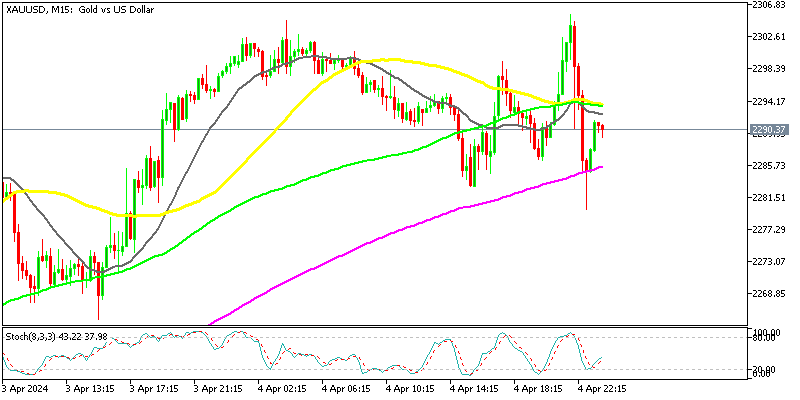Click the long red wick low near 2280
The image size is (800, 400).
(x=585, y=203)
